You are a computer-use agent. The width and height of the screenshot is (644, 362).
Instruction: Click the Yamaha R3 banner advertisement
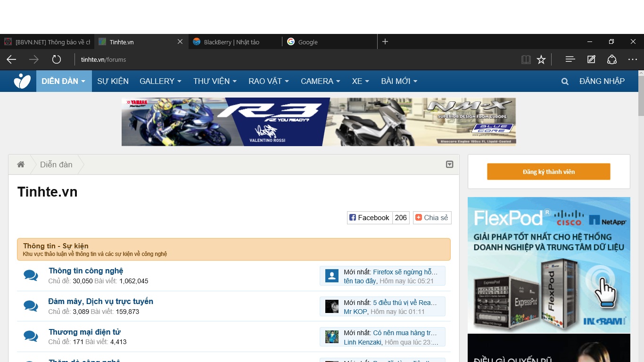coord(319,122)
